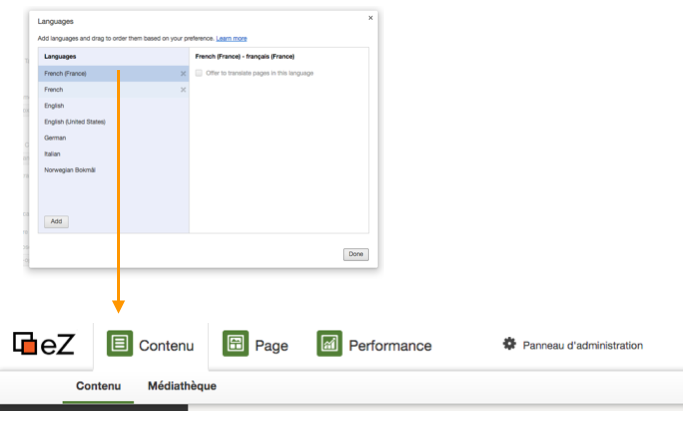This screenshot has height=429, width=686.
Task: Click the Done button
Action: pyautogui.click(x=355, y=254)
